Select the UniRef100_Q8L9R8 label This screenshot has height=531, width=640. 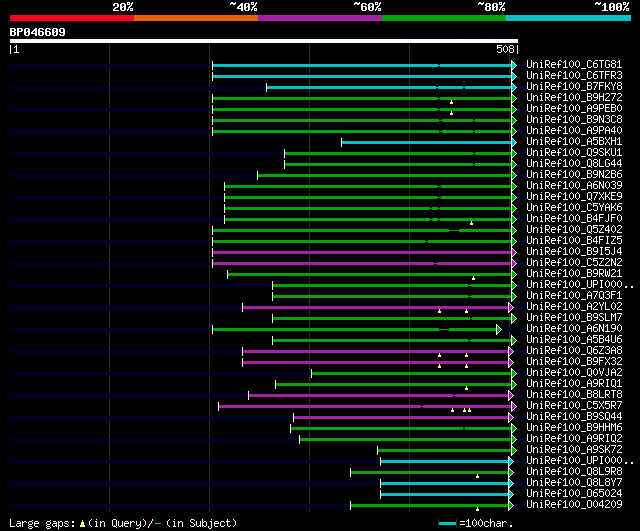574,472
